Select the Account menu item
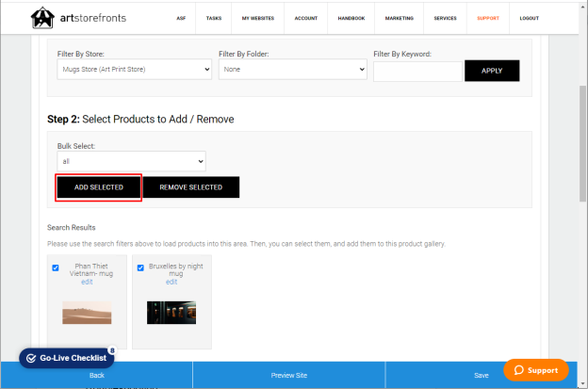This screenshot has height=389, width=588. 306,18
